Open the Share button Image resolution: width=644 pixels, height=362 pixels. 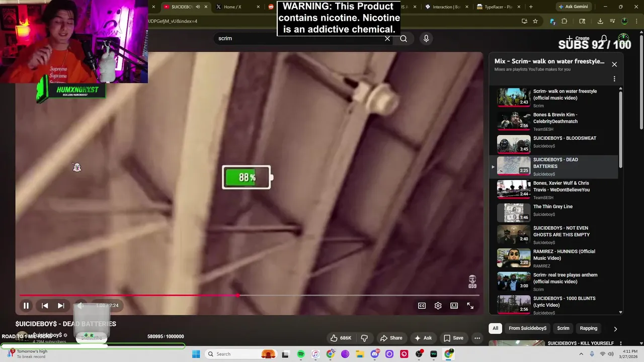click(391, 338)
